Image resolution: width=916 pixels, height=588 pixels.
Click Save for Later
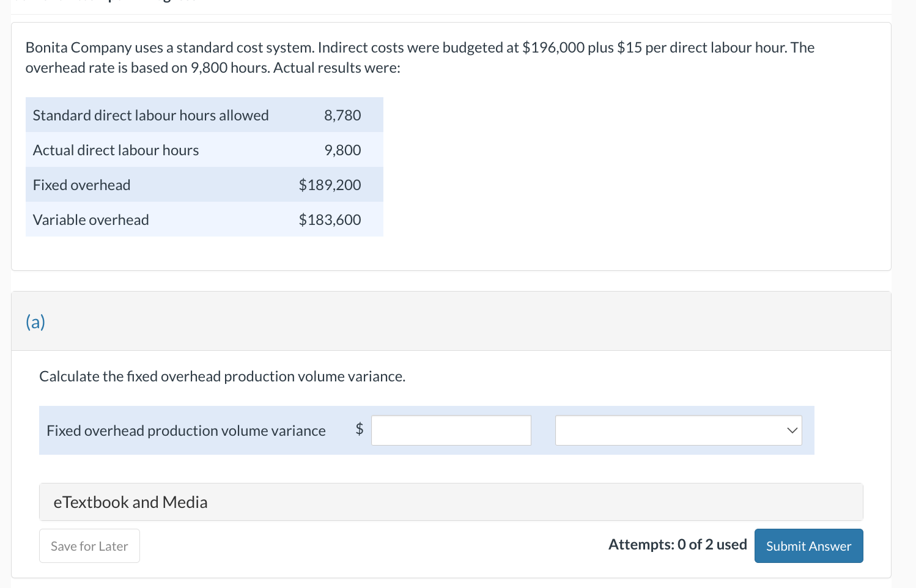tap(89, 545)
